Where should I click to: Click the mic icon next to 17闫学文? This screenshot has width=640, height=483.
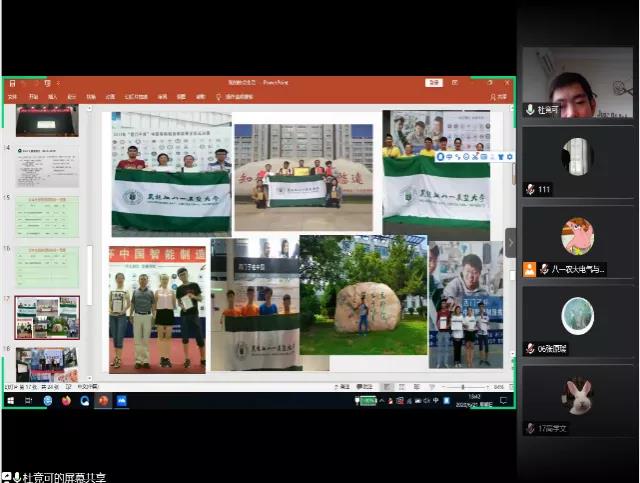tap(530, 428)
